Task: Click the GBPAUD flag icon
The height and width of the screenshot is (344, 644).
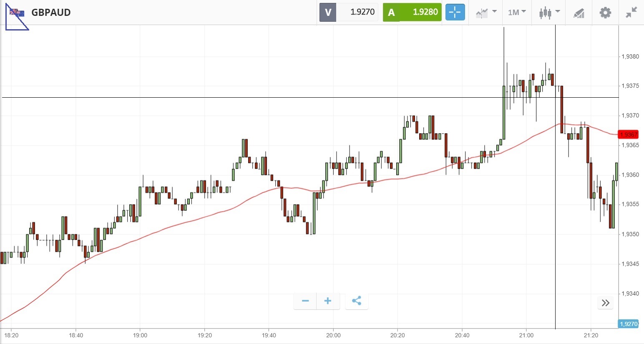Action: pos(17,13)
